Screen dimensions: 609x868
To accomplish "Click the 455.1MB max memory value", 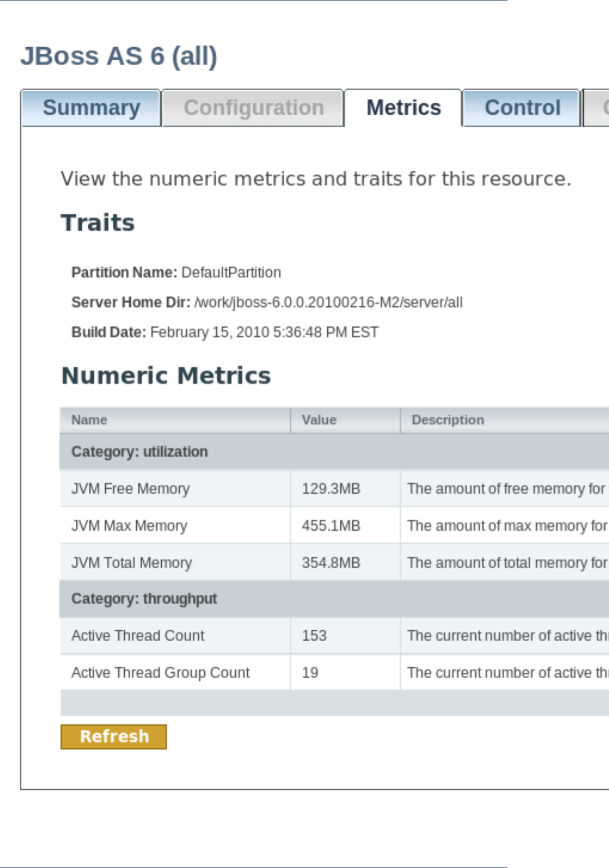I will click(331, 526).
